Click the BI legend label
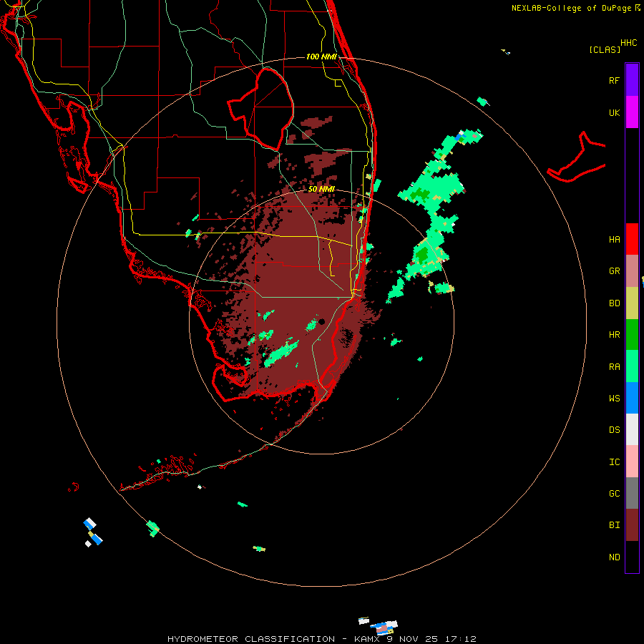This screenshot has width=644, height=644. 614,525
